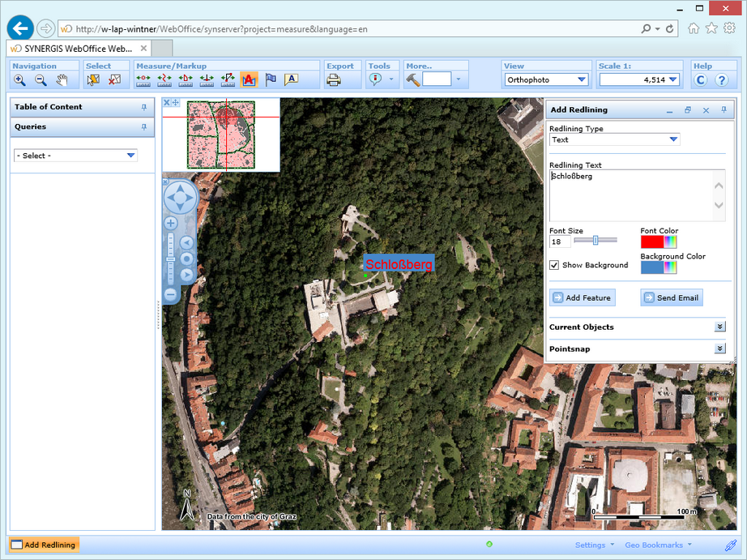Open the Geo Bookmarks menu
Screen dimensions: 747x560
point(656,545)
